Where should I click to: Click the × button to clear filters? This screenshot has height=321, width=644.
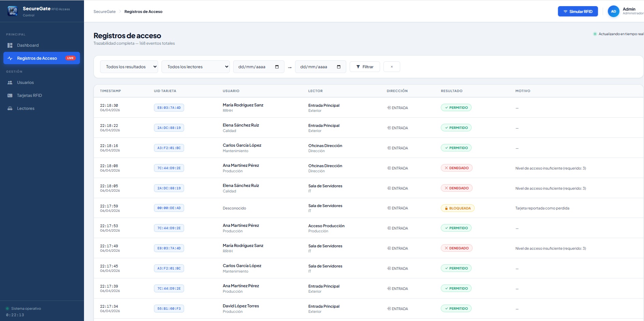tap(391, 67)
